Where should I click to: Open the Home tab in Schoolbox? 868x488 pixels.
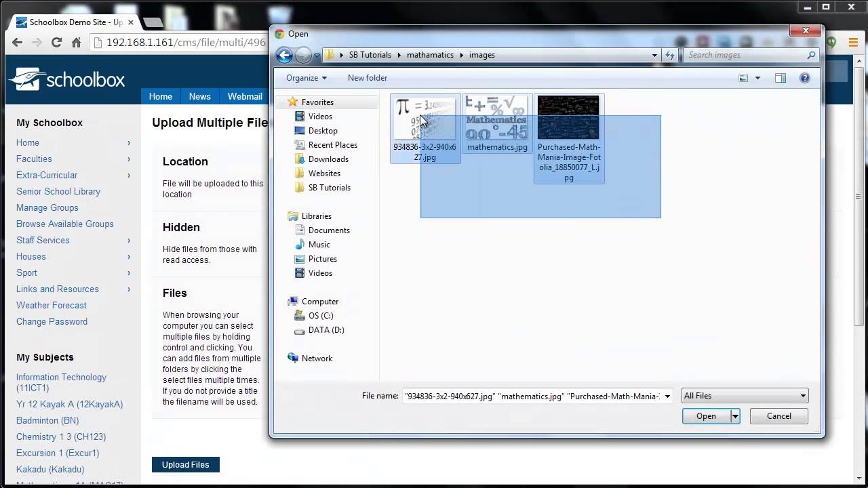pos(161,96)
